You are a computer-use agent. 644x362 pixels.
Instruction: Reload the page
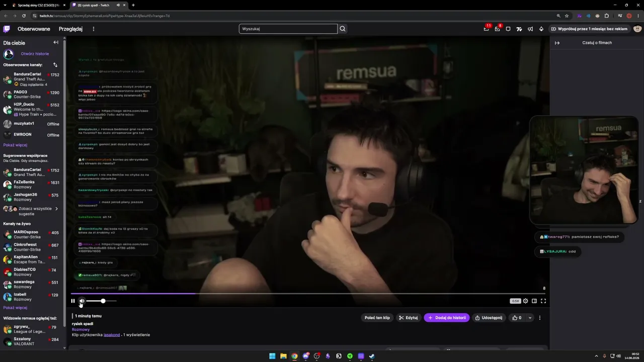(x=24, y=16)
